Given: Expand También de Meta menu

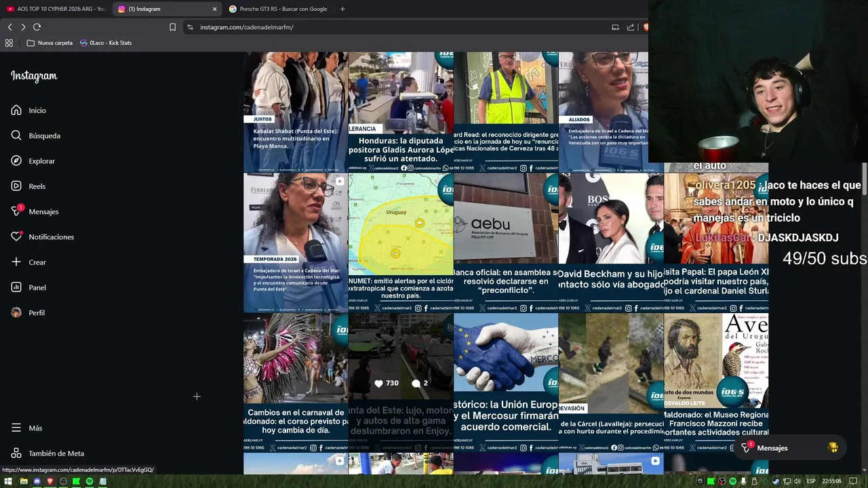Looking at the screenshot, I should click(x=47, y=453).
